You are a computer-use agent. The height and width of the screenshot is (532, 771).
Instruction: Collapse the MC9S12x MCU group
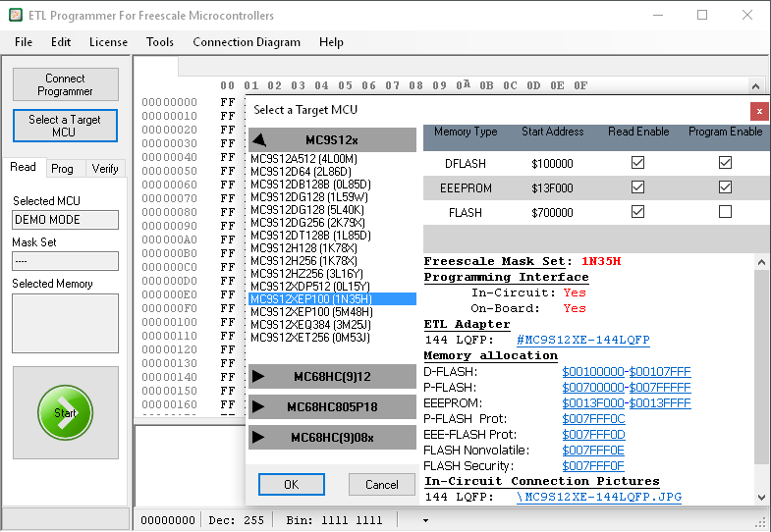[332, 140]
